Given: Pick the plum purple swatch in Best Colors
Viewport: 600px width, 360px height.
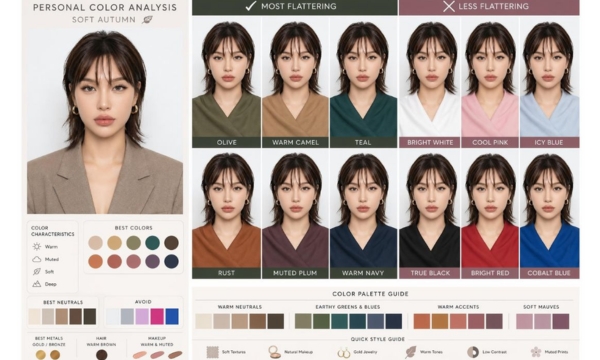Looking at the screenshot, I should [152, 261].
